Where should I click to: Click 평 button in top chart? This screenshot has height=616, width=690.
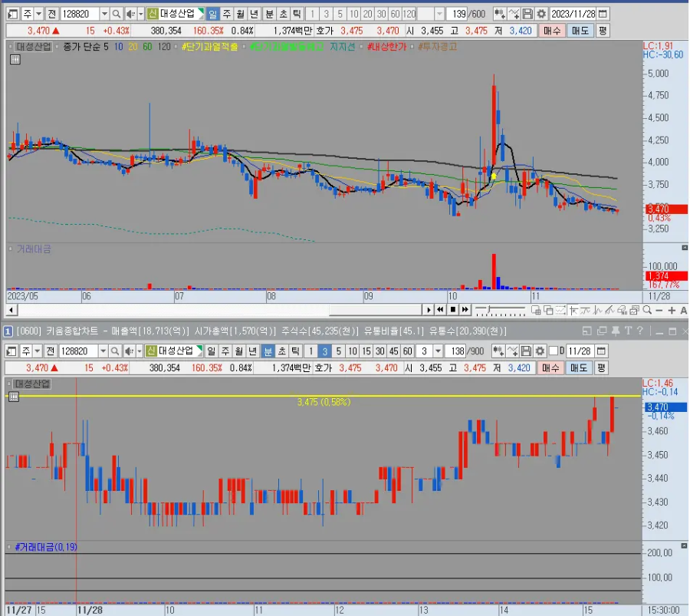(x=603, y=31)
